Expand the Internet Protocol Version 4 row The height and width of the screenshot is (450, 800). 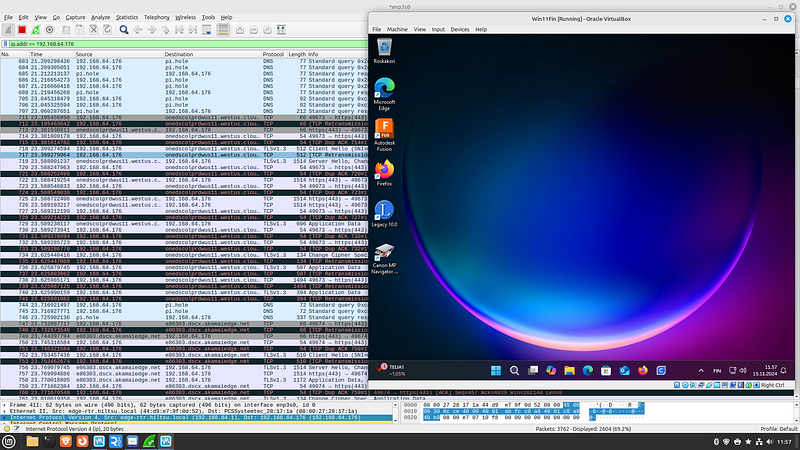(x=5, y=417)
